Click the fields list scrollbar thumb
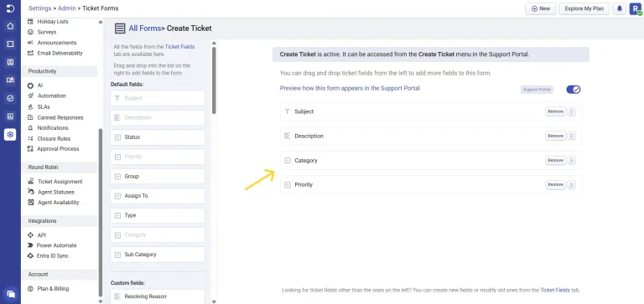Viewport: 644px width, 304px height. point(214,80)
